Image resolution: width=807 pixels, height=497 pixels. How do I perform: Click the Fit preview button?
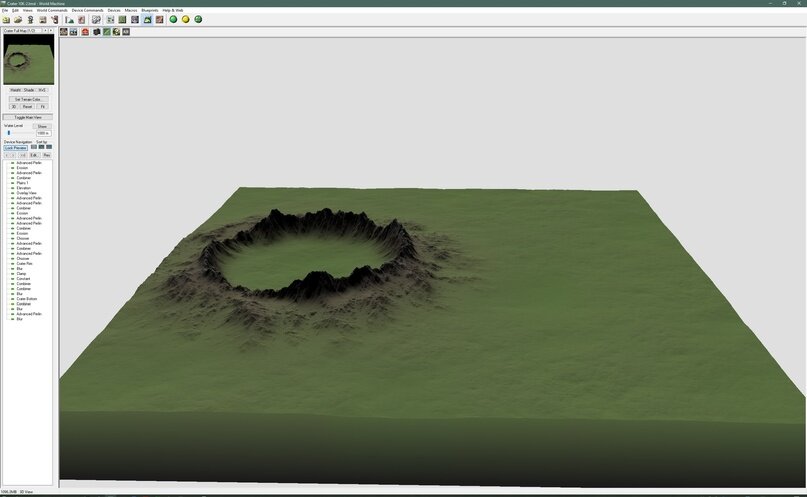point(42,106)
